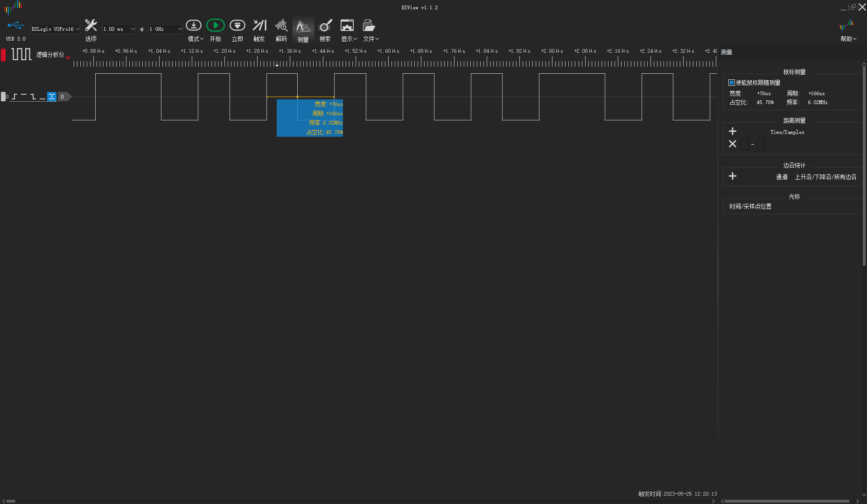
Task: Start capture with the green 开始 play button
Action: pos(216,25)
